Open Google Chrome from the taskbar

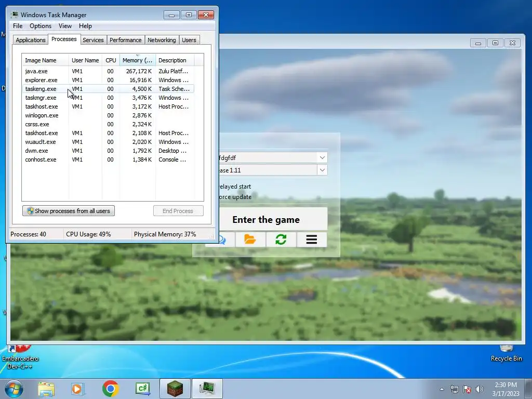[110, 389]
